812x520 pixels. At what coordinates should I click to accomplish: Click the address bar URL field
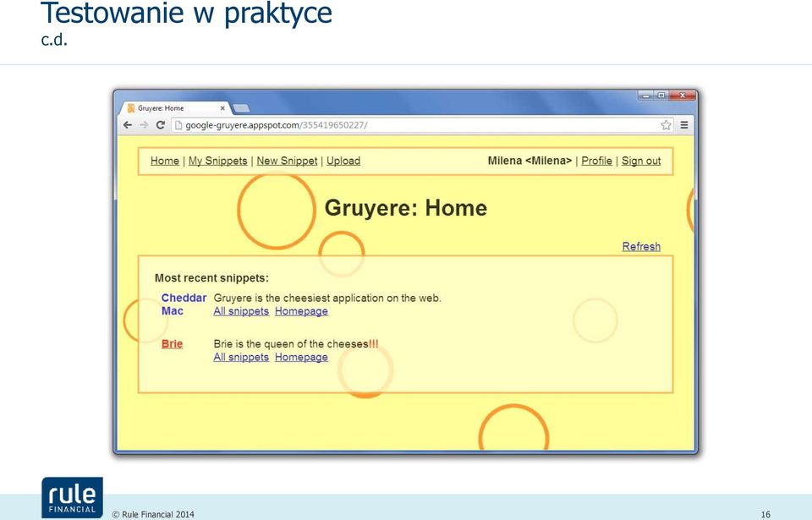pos(422,125)
